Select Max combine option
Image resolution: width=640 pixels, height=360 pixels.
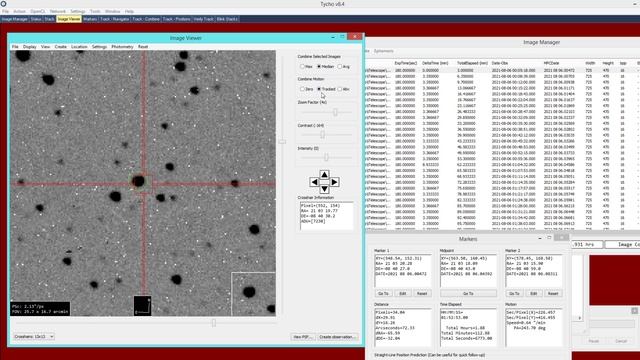[x=306, y=67]
